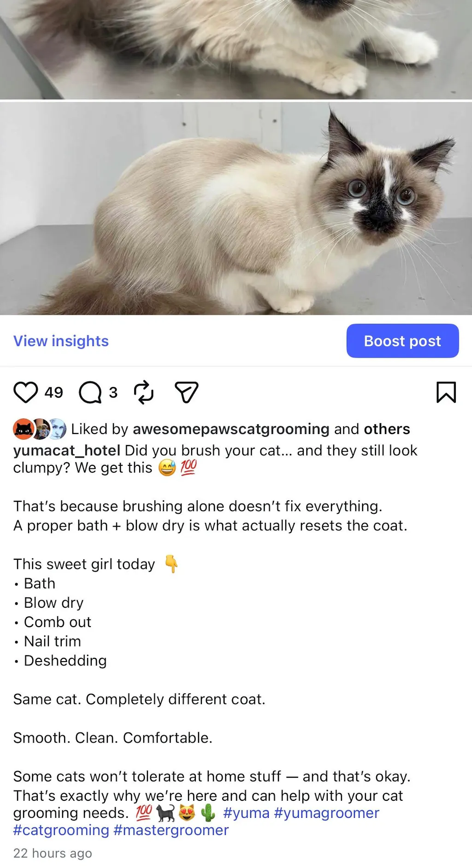Share post with paper plane icon
472x868 pixels.
(x=187, y=393)
